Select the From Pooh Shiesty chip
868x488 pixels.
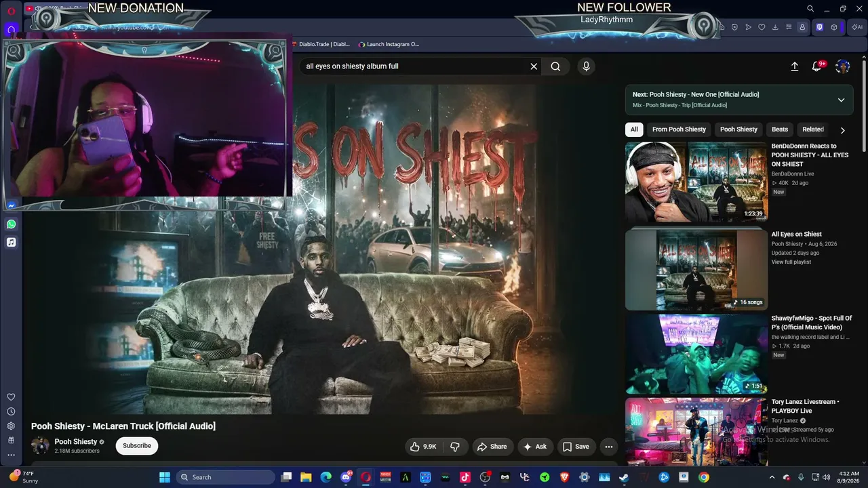pos(679,129)
